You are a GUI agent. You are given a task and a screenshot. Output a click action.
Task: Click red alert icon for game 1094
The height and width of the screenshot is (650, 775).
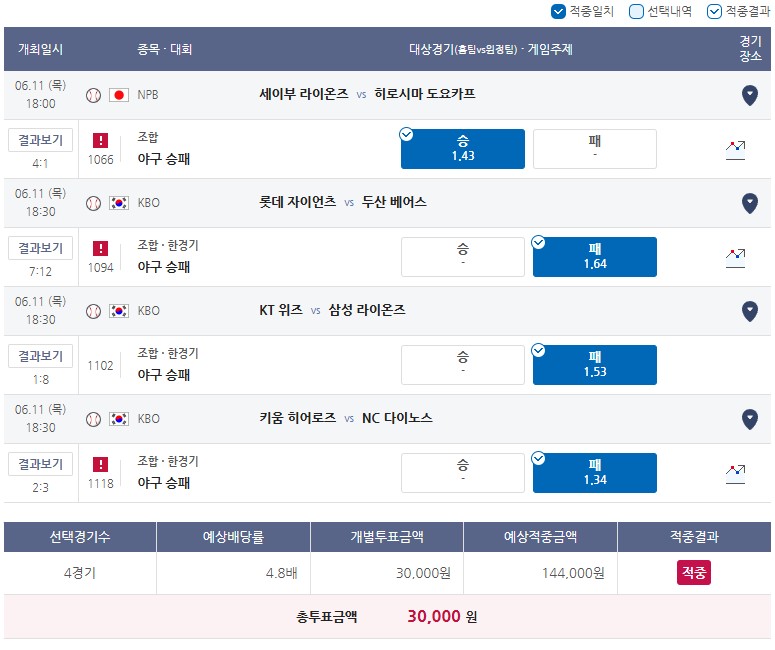click(x=100, y=248)
